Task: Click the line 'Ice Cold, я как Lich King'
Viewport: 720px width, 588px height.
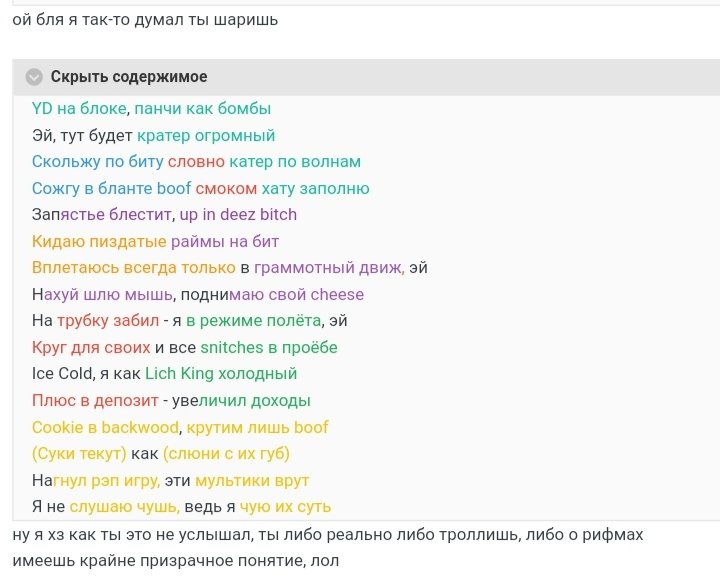Action: 164,374
